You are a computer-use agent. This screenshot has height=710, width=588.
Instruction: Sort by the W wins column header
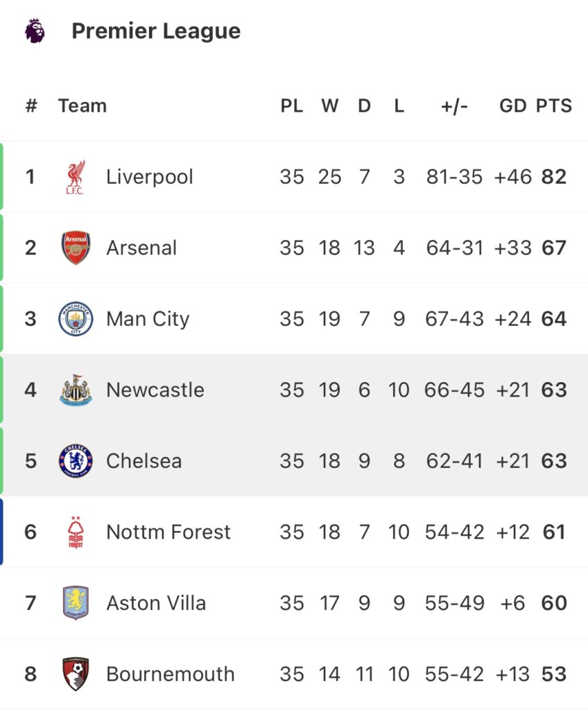(330, 106)
